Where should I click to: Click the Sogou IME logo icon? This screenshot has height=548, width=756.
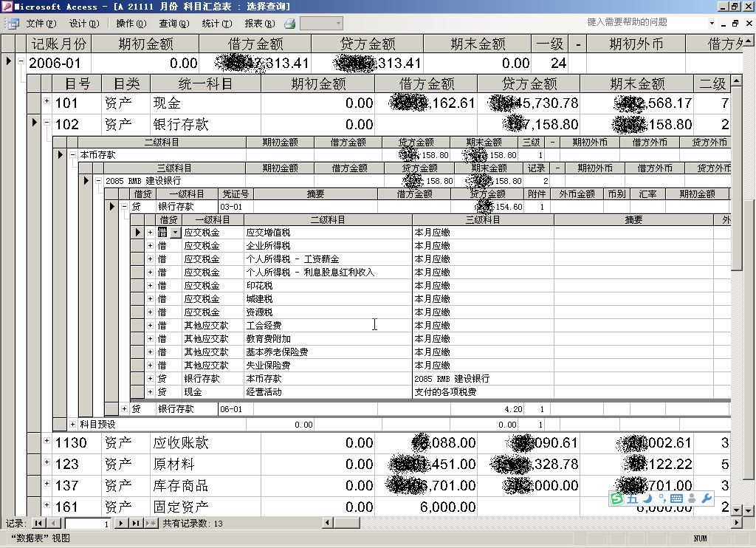(616, 499)
